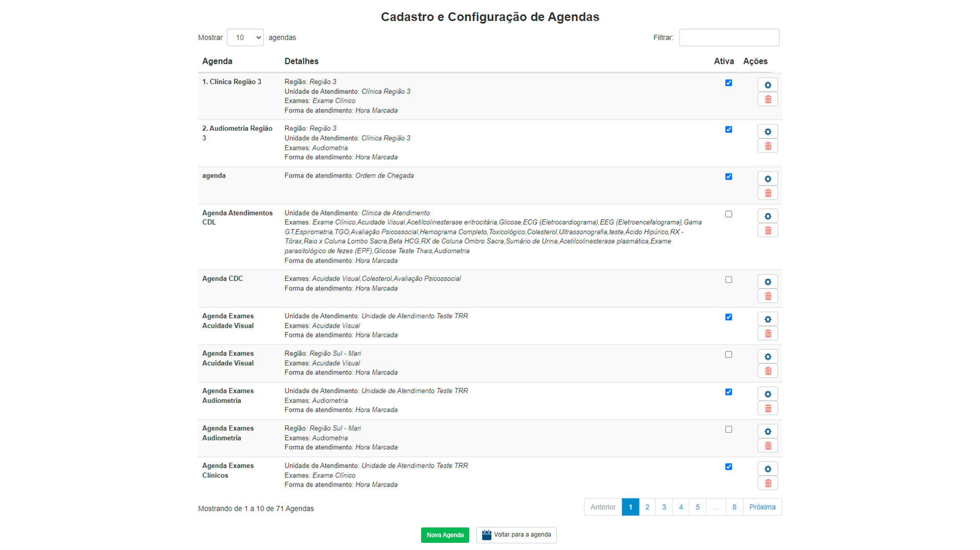This screenshot has width=980, height=550.
Task: Uncheck Ativa for 1. Clínica Região 3
Action: (x=728, y=83)
